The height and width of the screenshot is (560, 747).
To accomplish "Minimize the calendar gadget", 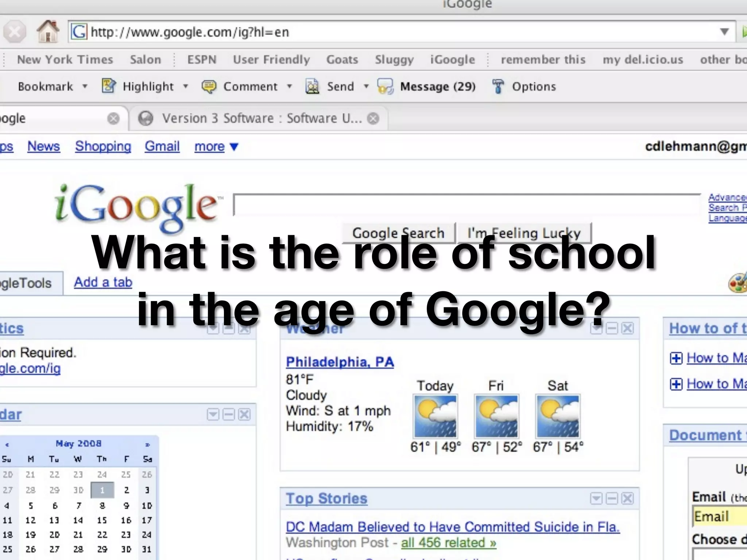I will coord(229,415).
